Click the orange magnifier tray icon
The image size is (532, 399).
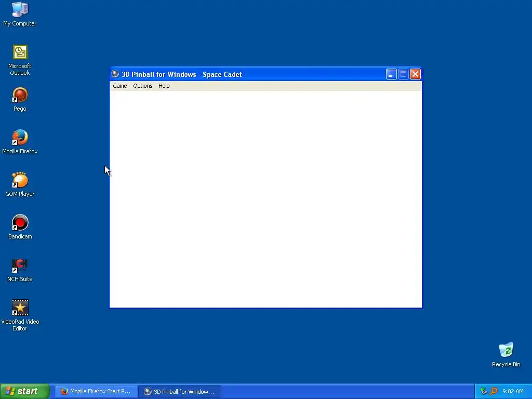point(494,391)
